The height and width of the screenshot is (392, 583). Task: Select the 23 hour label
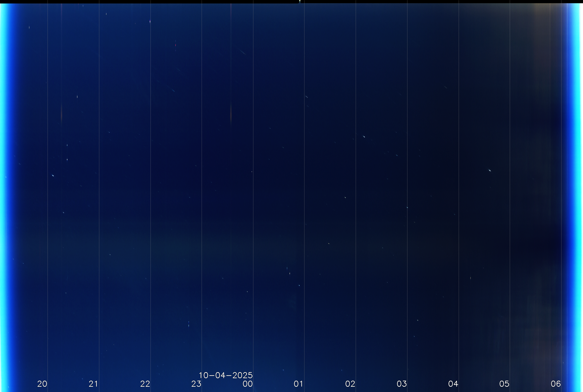point(196,383)
